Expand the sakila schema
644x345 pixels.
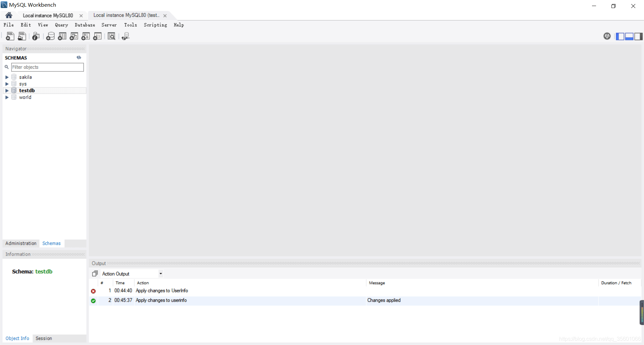[7, 77]
